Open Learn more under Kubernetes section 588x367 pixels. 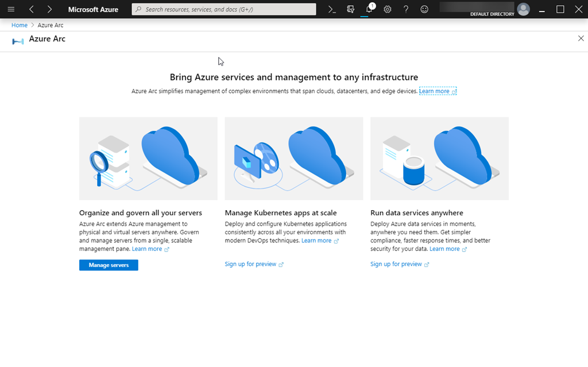point(320,241)
